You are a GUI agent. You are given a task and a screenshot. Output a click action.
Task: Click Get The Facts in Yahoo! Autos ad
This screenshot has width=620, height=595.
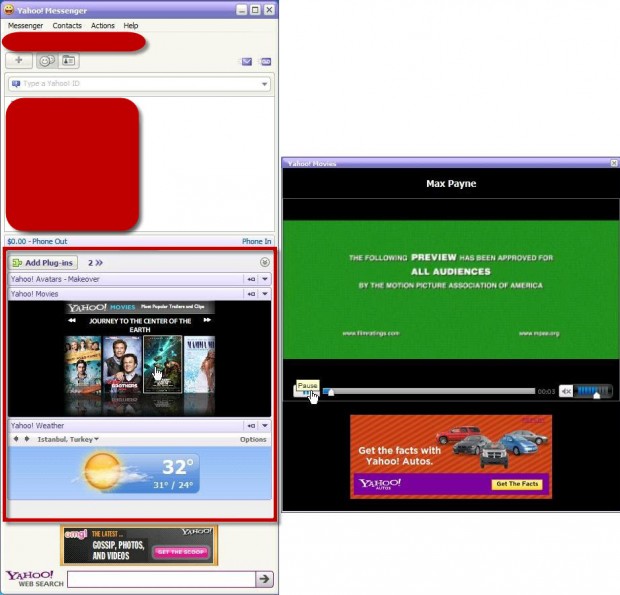pos(517,484)
